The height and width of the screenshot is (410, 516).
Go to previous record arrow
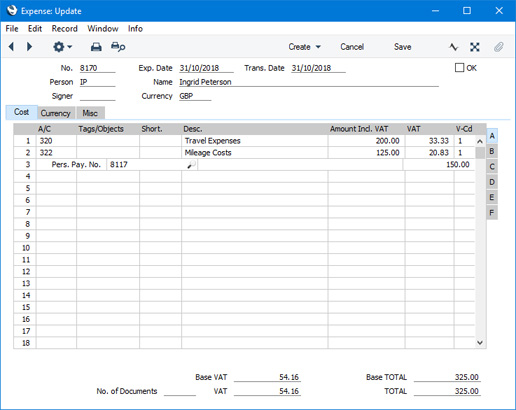pyautogui.click(x=11, y=47)
